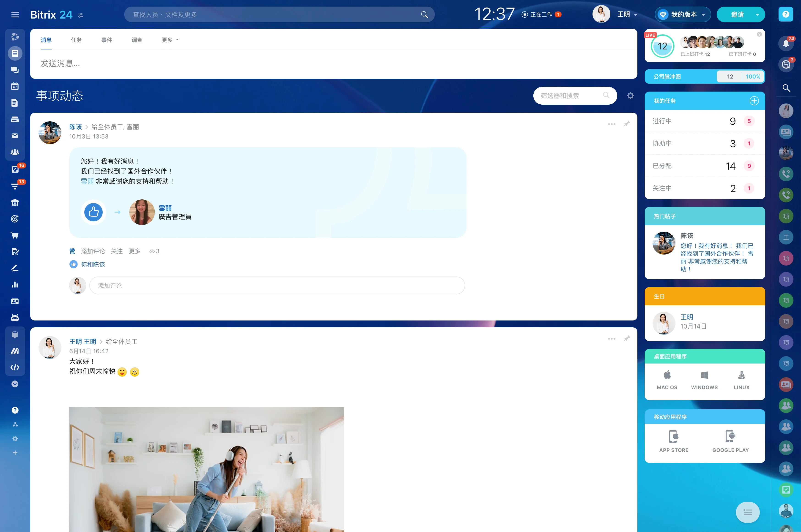Open chat messenger icon in left sidebar
The image size is (801, 532).
tap(15, 70)
